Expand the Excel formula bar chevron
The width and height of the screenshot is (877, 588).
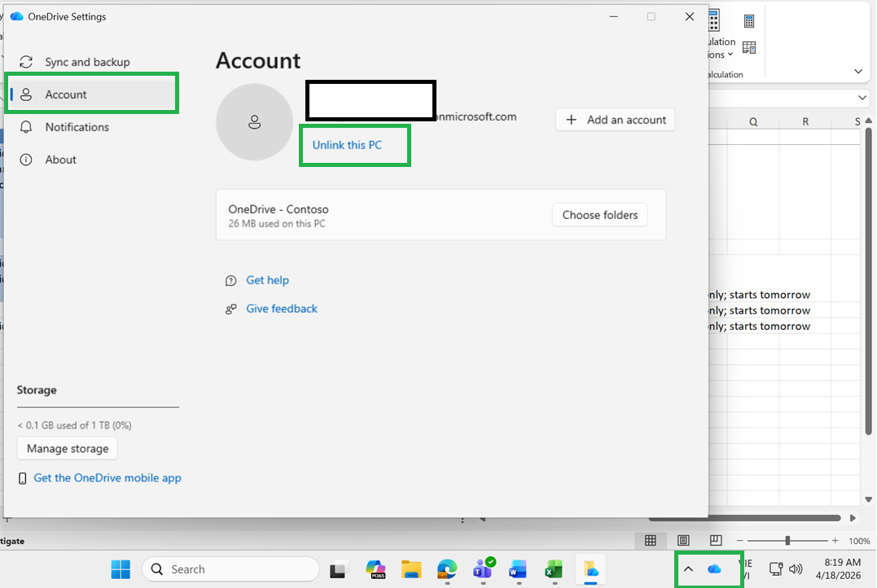click(x=862, y=98)
